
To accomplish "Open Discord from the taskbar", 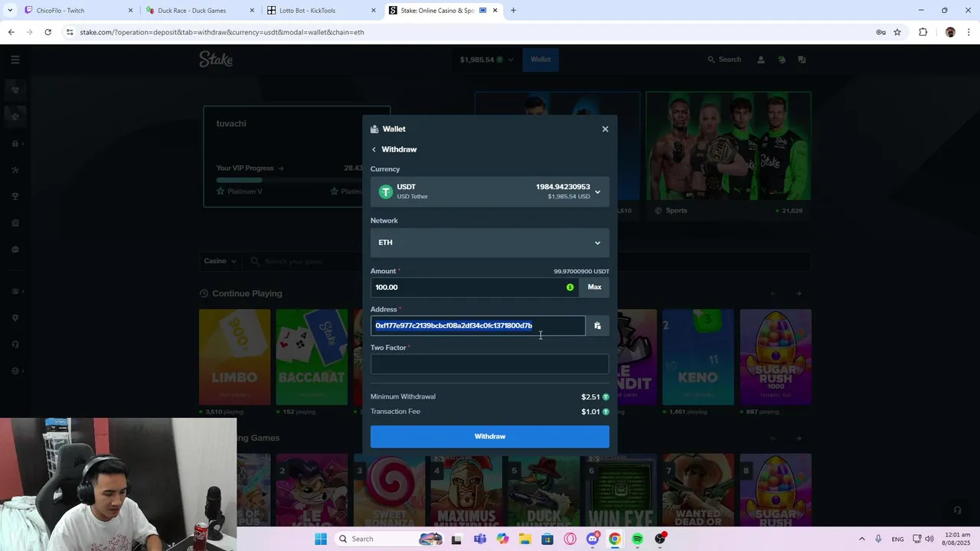I will click(592, 539).
